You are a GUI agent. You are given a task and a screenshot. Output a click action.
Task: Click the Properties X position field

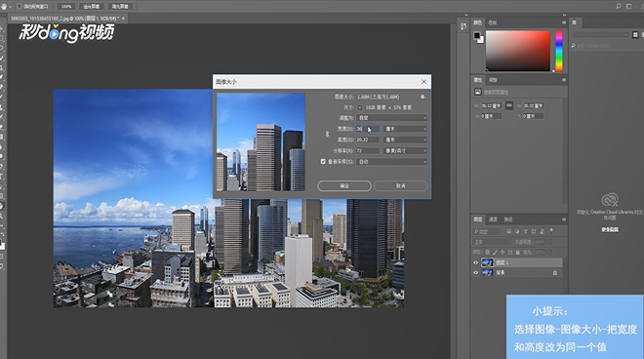[491, 116]
